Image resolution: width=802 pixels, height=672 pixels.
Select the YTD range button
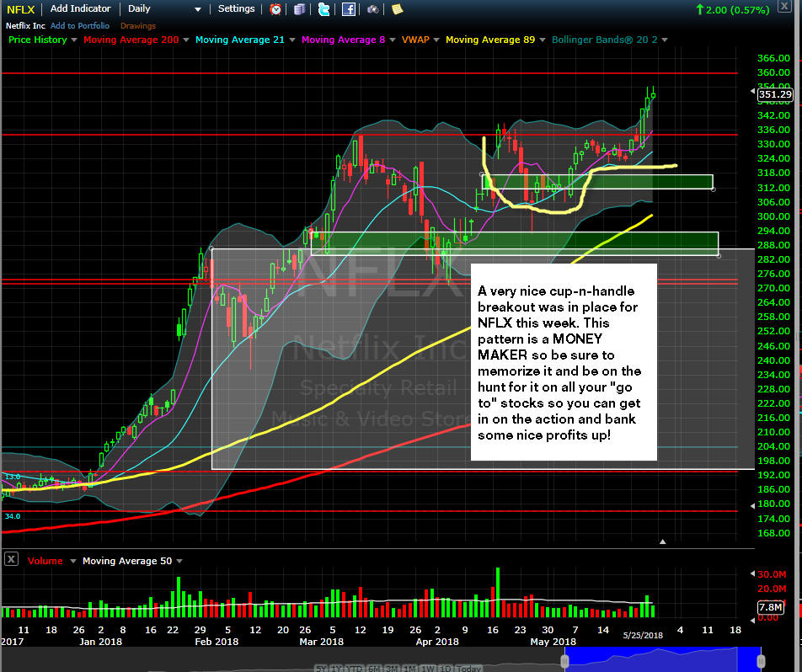[355, 669]
